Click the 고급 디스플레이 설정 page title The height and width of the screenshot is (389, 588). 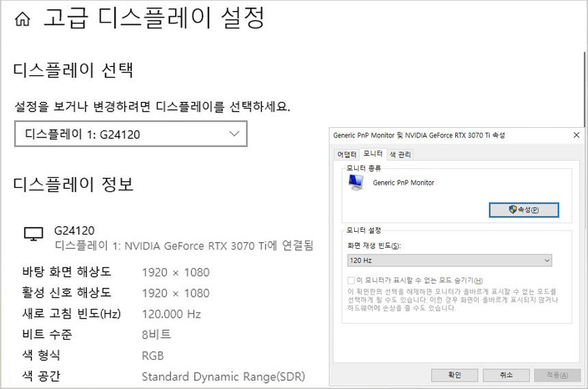[x=153, y=18]
